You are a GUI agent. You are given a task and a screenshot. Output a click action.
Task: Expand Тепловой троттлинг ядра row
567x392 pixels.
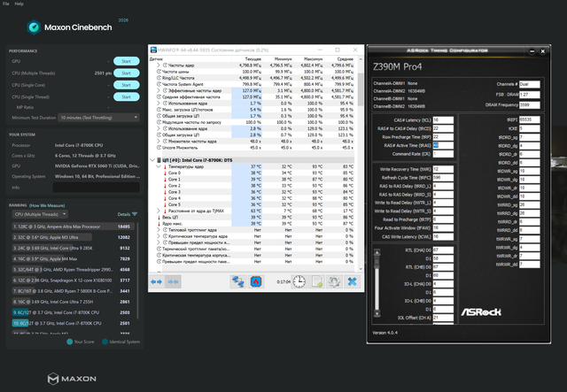[x=159, y=230]
